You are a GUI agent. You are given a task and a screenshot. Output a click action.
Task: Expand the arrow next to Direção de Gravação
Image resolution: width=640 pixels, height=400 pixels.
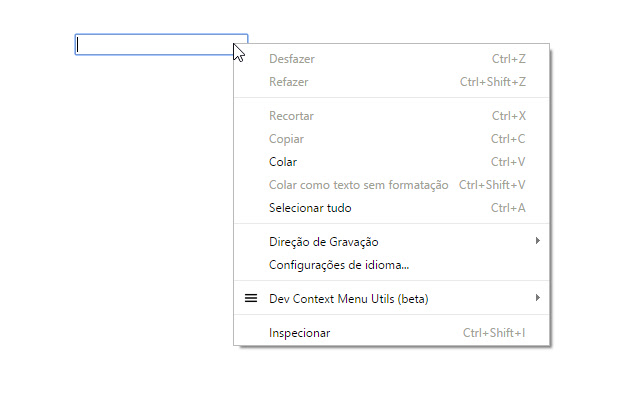[538, 241]
